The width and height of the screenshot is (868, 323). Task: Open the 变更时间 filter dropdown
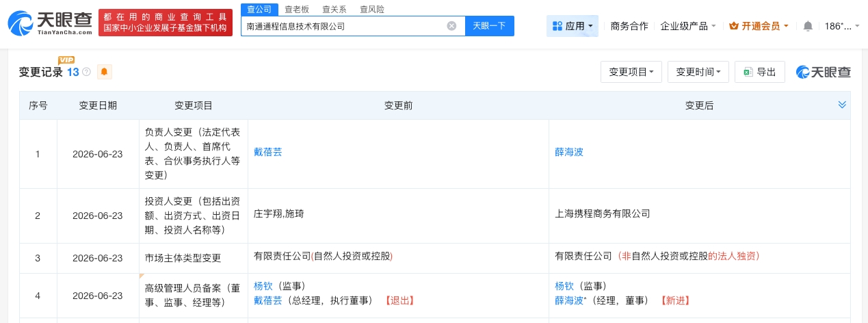point(698,72)
